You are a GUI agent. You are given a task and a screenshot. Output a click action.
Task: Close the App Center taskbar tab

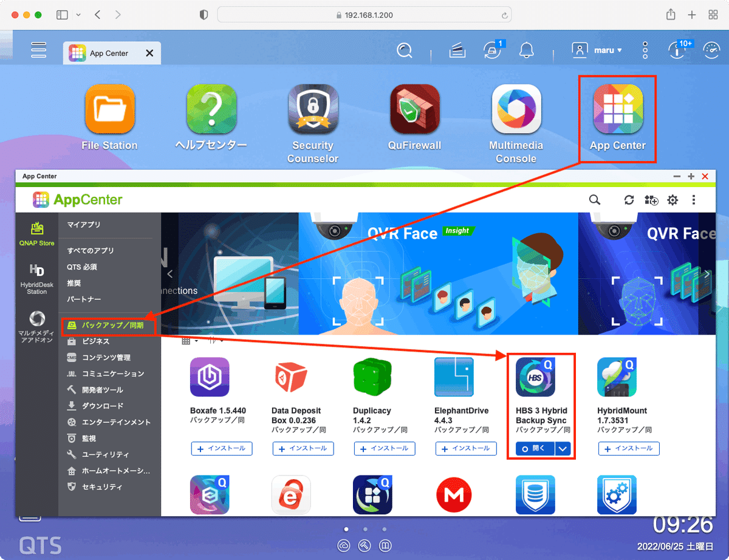[x=149, y=53]
